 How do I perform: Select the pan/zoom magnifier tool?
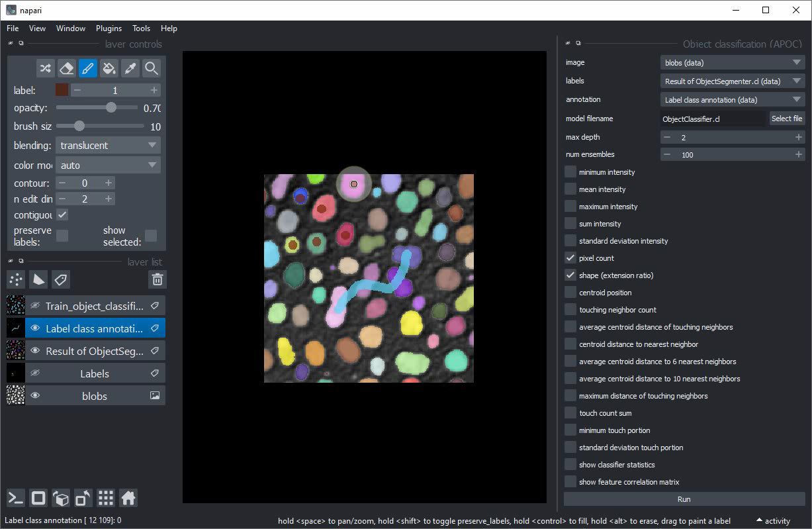[152, 68]
